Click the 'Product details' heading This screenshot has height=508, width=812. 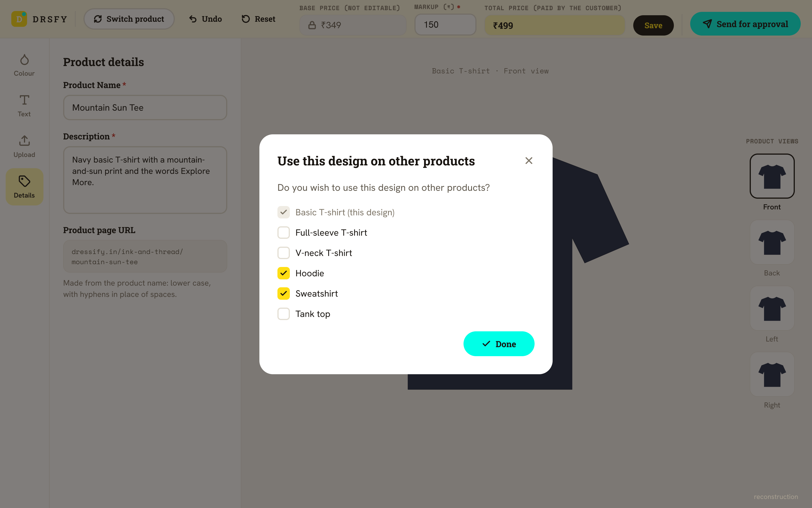[103, 62]
